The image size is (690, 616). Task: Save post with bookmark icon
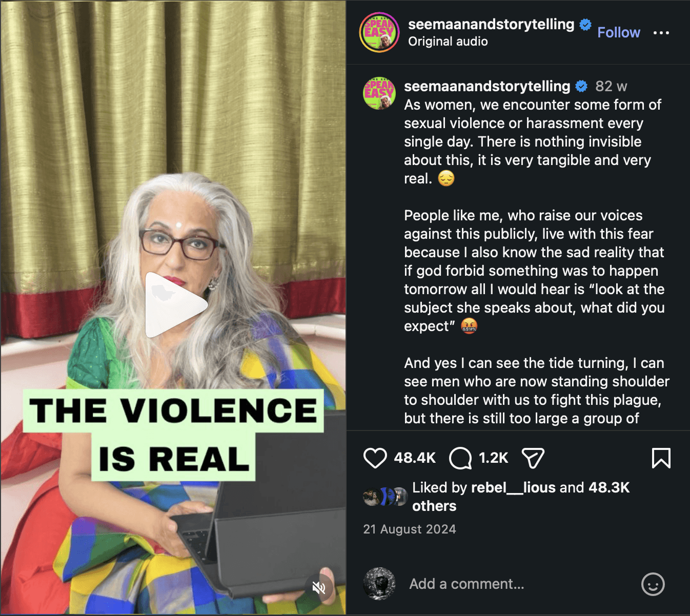tap(661, 458)
